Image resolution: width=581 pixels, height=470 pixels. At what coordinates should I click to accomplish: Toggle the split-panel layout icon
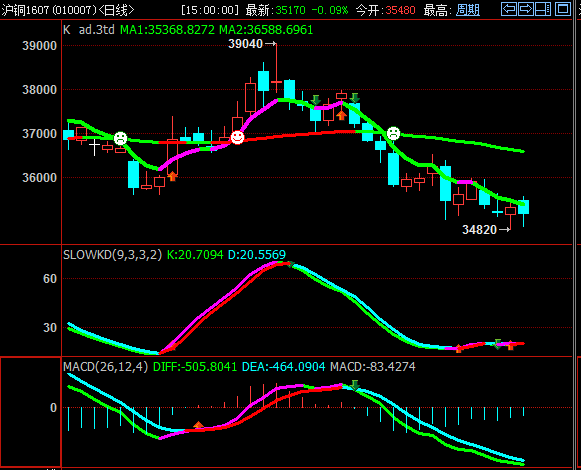[x=543, y=9]
